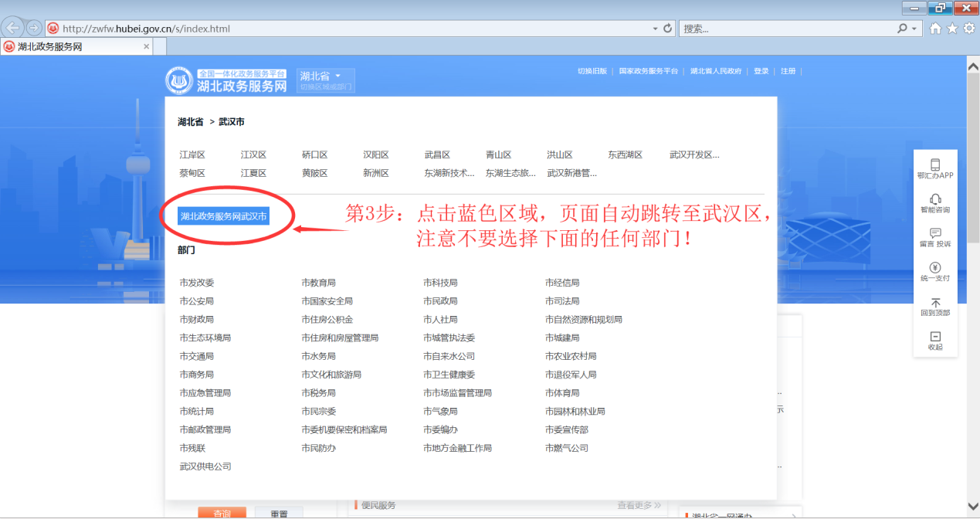Click inside the browser 搜索 search field
Viewport: 980px width, 519px height.
pos(784,29)
